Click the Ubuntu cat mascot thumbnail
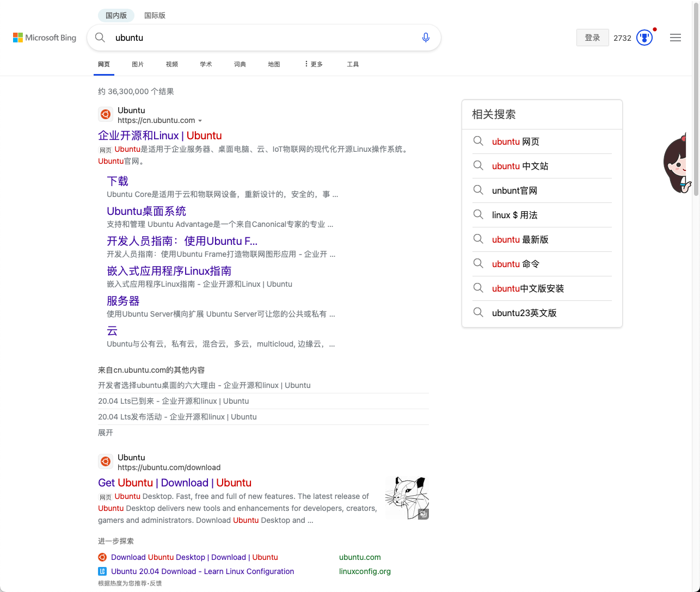 (407, 498)
